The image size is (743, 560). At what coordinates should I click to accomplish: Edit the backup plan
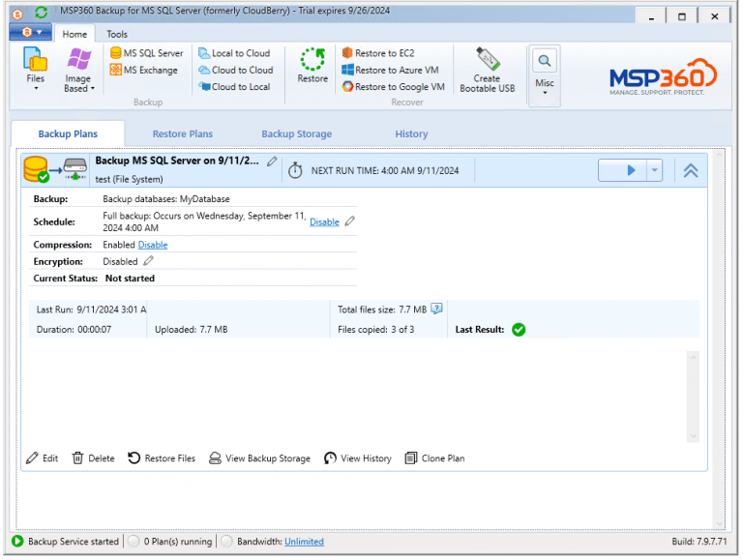pos(43,458)
